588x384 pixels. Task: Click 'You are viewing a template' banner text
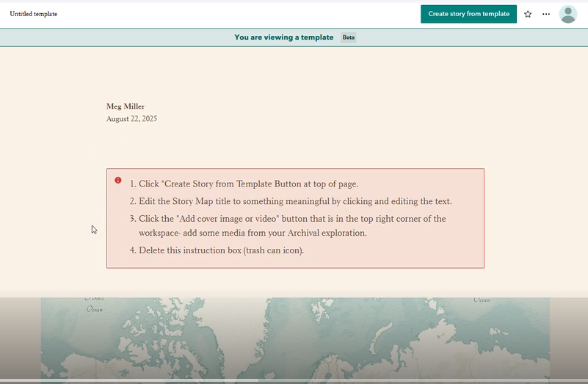283,37
